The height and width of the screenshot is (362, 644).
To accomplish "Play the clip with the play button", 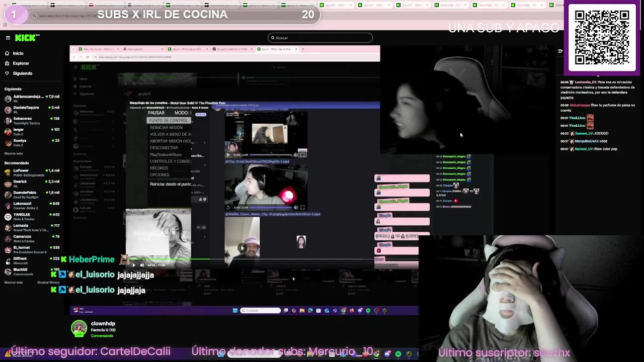I will coord(133,265).
